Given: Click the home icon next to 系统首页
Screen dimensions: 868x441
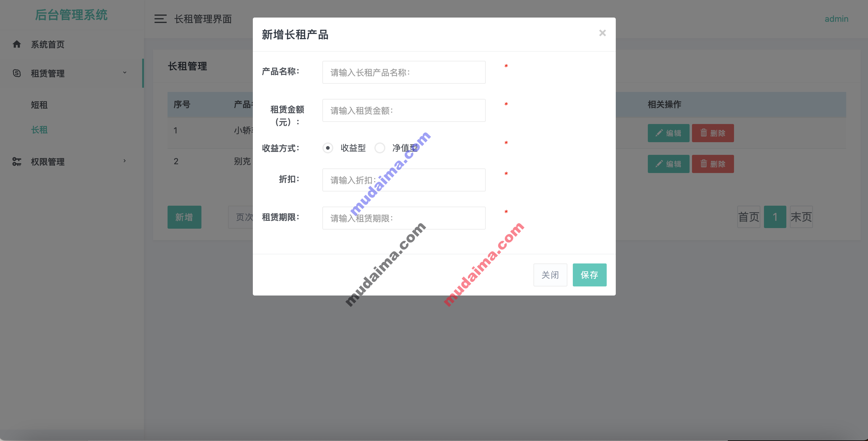Looking at the screenshot, I should click(x=17, y=44).
